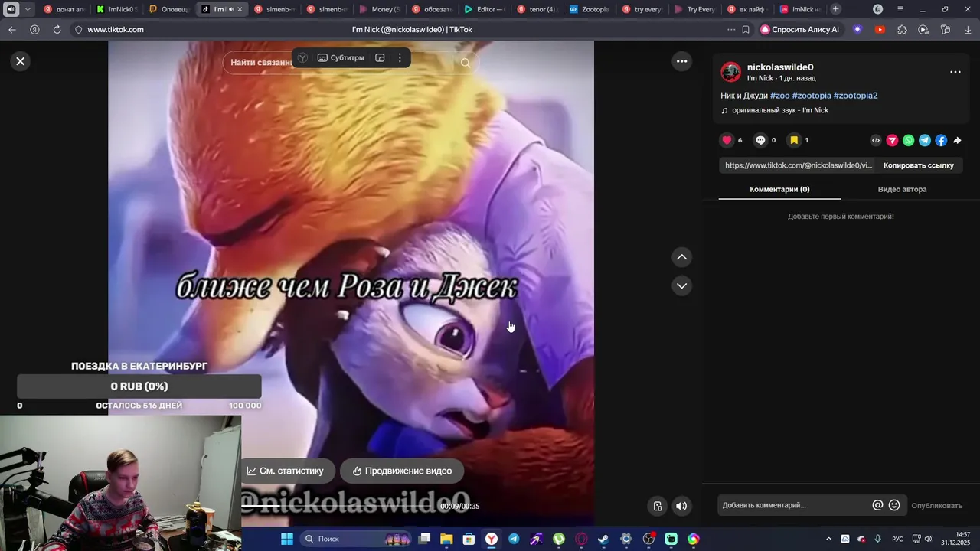The width and height of the screenshot is (980, 551).
Task: Open Steam from the taskbar
Action: (603, 539)
